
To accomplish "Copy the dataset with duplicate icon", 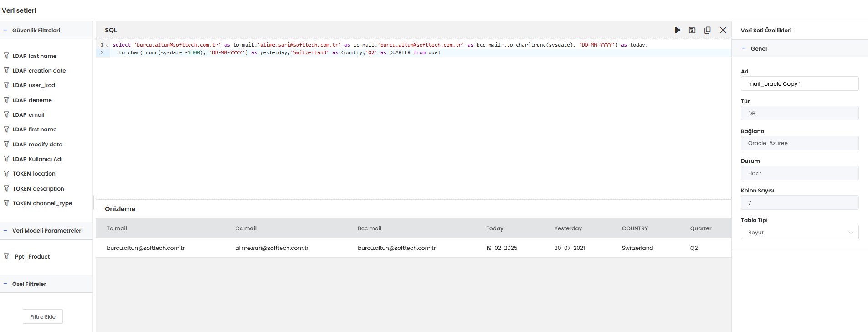I will point(707,30).
